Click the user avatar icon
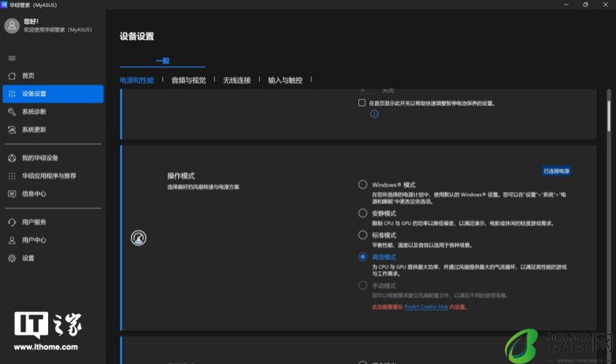 point(12,26)
